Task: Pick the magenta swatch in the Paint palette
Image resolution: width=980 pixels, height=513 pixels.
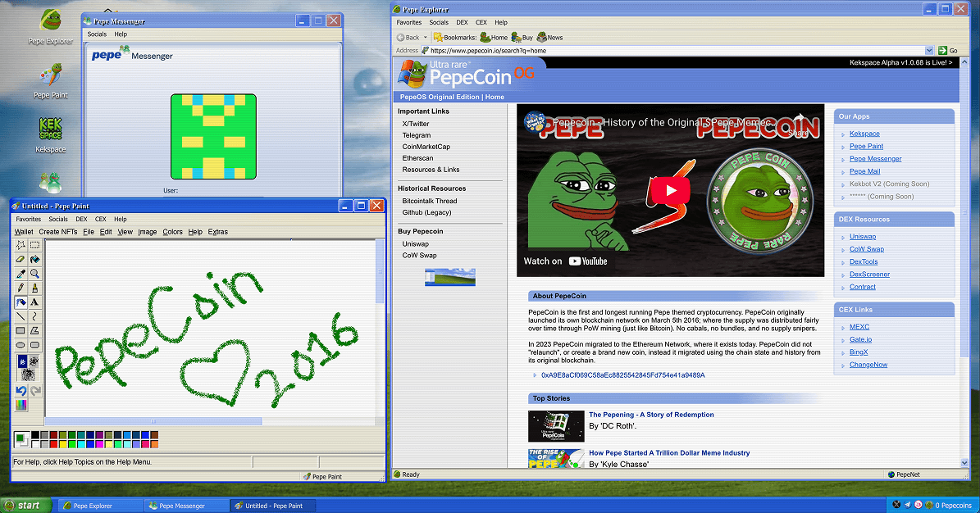Action: tap(99, 444)
